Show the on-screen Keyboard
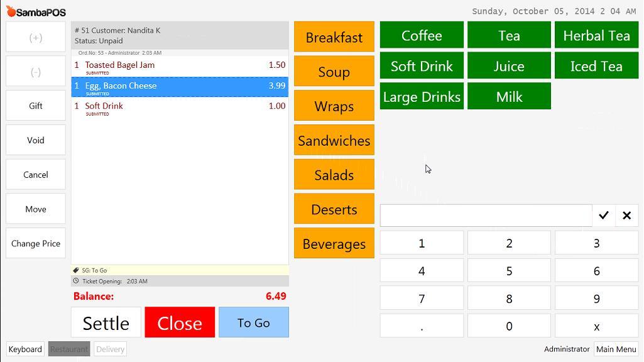Image resolution: width=644 pixels, height=362 pixels. [x=25, y=349]
